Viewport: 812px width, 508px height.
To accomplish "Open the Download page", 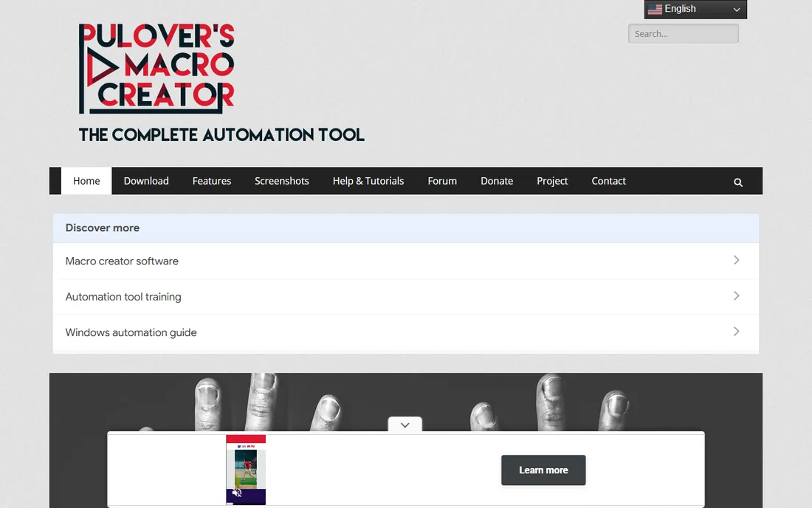I will coord(146,181).
